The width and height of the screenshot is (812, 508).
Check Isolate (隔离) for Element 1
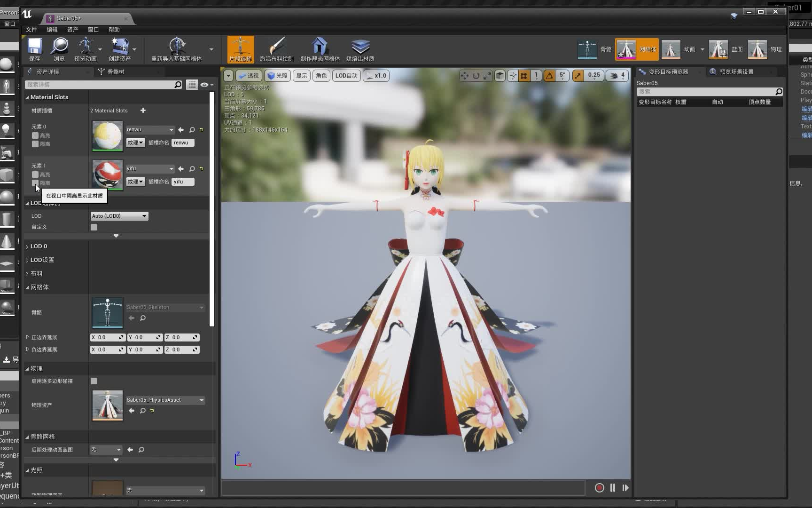[35, 183]
